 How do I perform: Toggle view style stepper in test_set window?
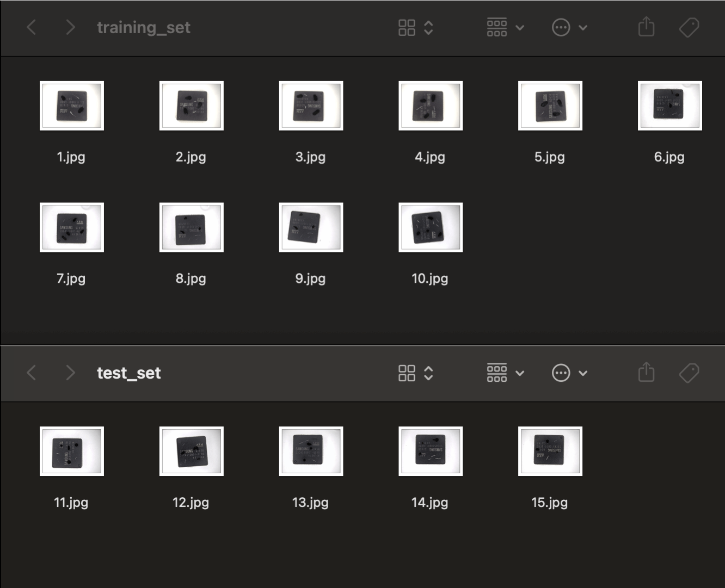tap(428, 373)
